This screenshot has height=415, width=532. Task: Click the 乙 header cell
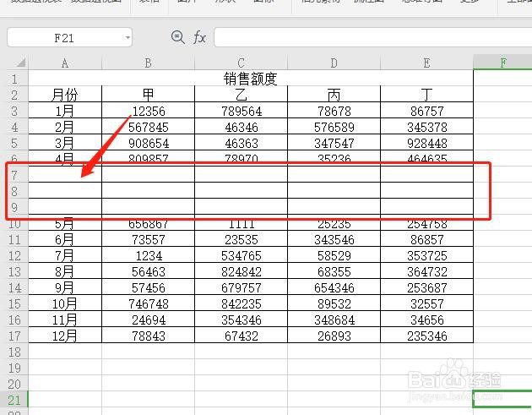click(241, 95)
